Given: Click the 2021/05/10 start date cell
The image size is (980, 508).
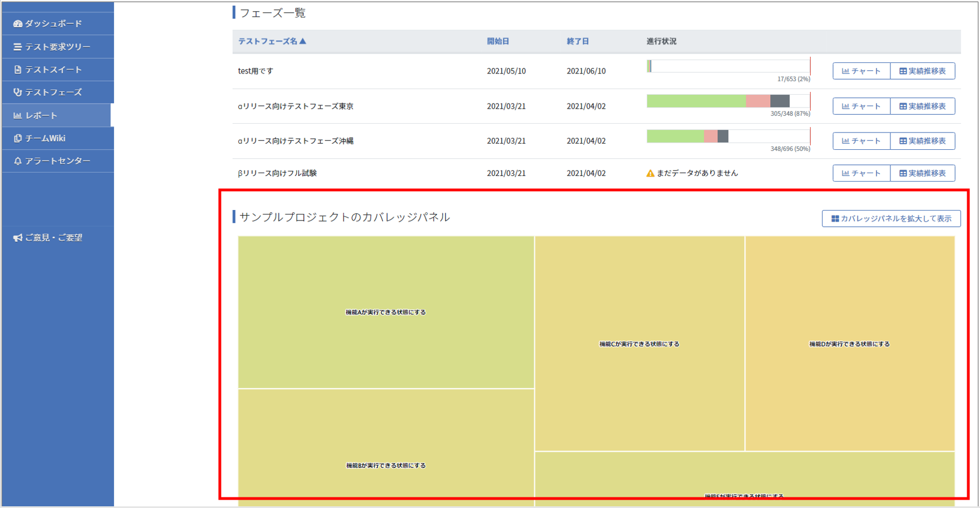Looking at the screenshot, I should click(x=506, y=71).
